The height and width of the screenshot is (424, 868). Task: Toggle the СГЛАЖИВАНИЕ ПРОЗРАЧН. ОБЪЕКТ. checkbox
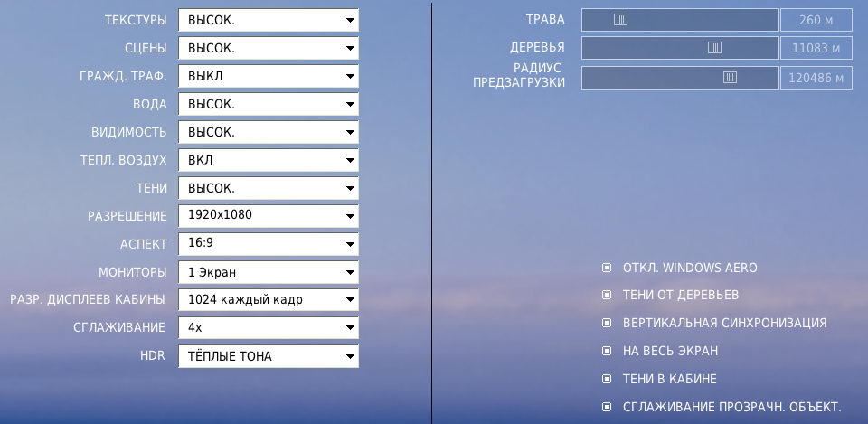(607, 408)
